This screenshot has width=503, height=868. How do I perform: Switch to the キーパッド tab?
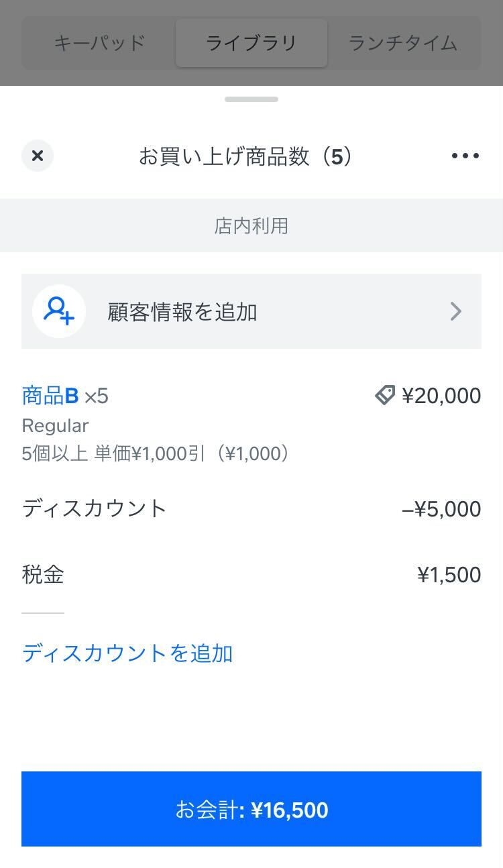pyautogui.click(x=99, y=43)
